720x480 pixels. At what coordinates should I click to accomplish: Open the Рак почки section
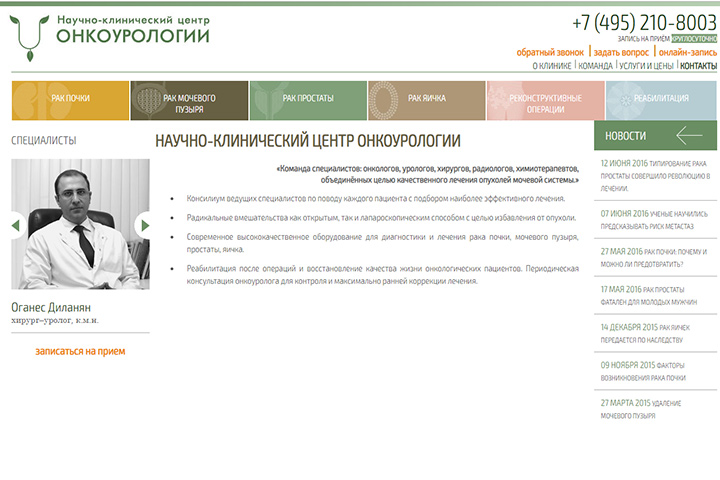coord(70,101)
